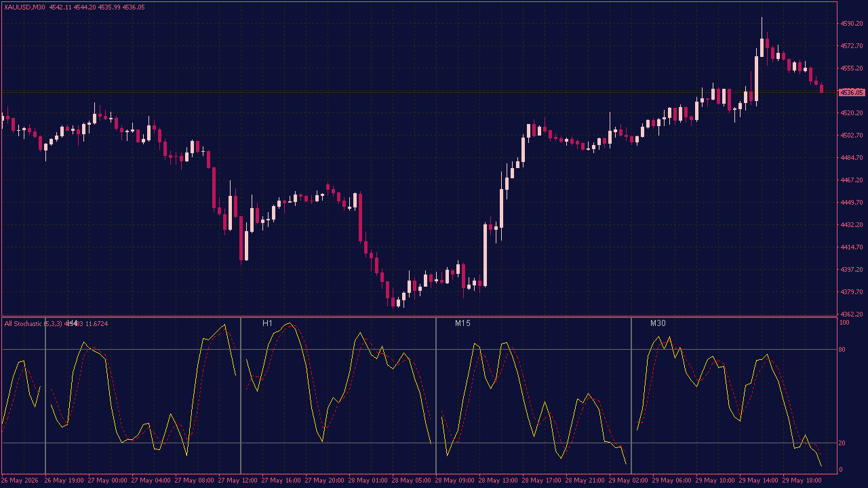868x488 pixels.
Task: Click the M30 stochastic section label
Action: pyautogui.click(x=658, y=324)
